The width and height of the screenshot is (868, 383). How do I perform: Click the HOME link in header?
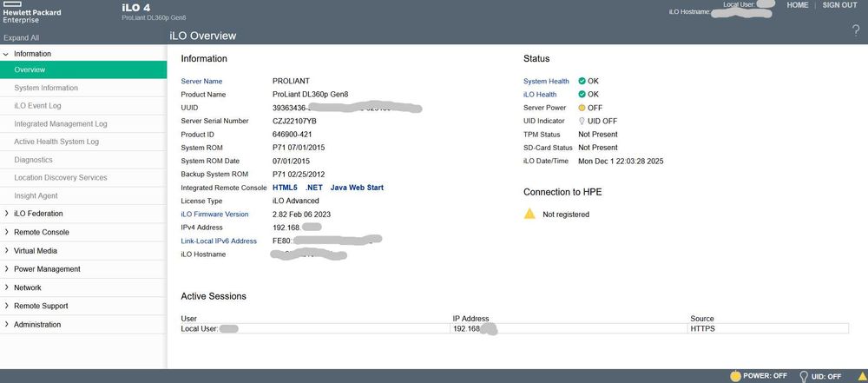(x=797, y=5)
